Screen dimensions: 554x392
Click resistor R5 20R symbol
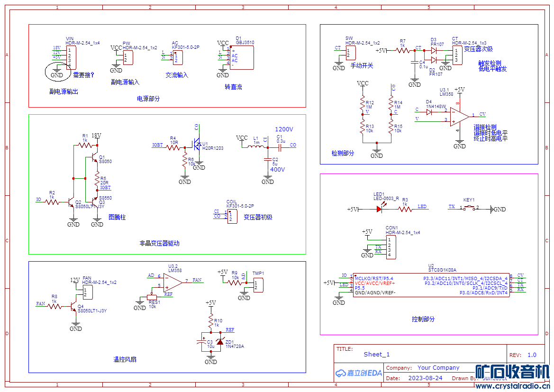(x=97, y=180)
